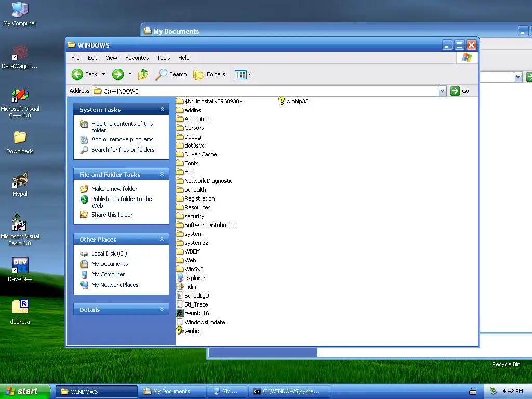Viewport: 532px width, 399px height.
Task: Select the SchedLgU text file
Action: (193, 296)
